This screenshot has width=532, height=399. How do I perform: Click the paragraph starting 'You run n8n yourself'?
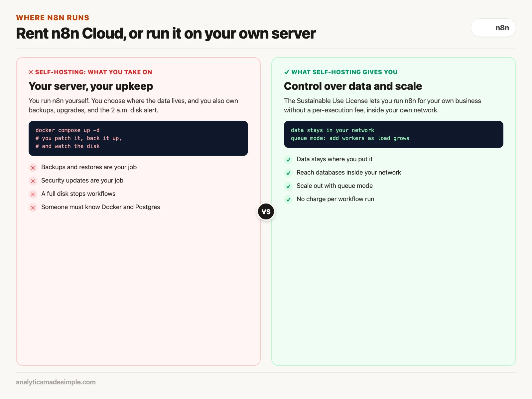tap(133, 105)
